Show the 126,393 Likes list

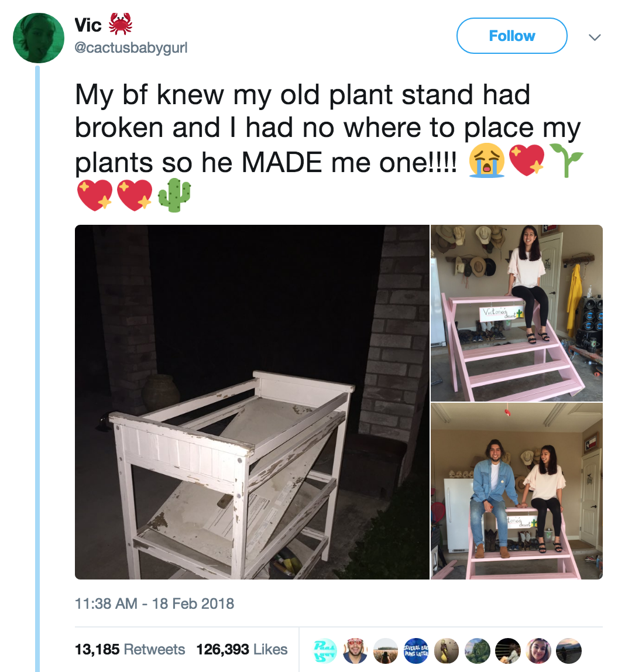click(x=242, y=649)
